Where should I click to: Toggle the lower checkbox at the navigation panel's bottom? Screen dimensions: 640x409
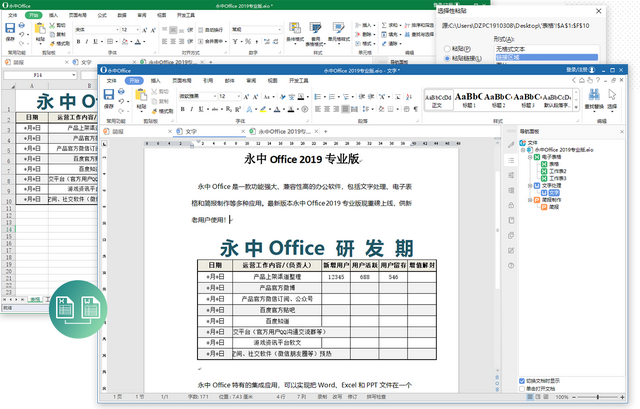pos(522,389)
